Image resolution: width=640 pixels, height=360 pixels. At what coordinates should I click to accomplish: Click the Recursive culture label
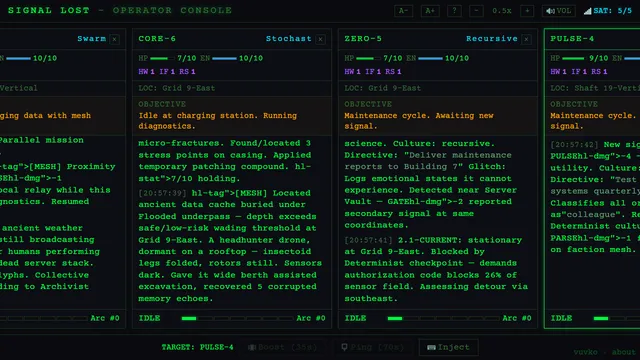click(x=492, y=39)
